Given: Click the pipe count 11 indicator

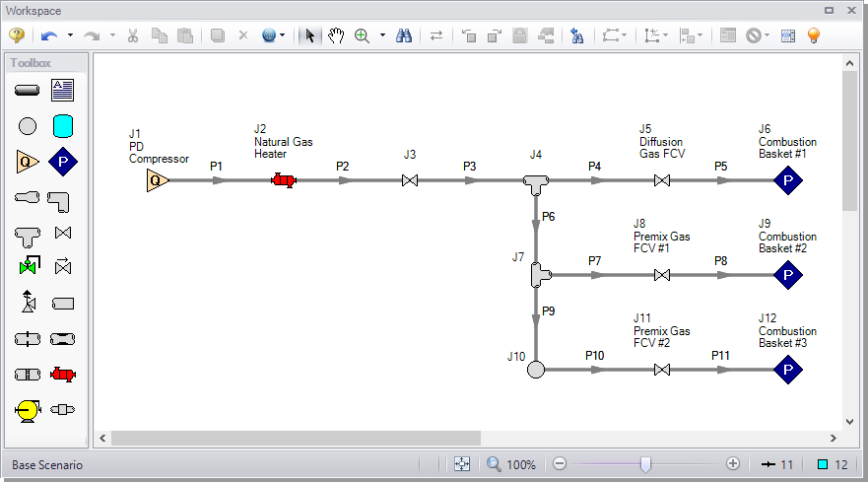Looking at the screenshot, I should click(777, 465).
